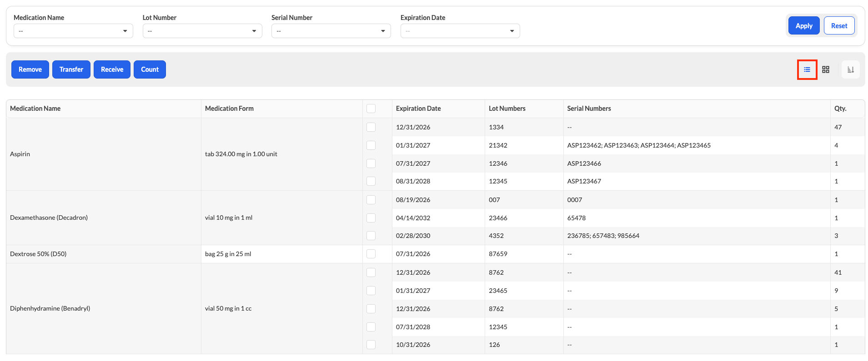Click serial numbers 'ASP123462; ASP123463; ASP123464; ASP123465'
This screenshot has width=868, height=361.
(x=639, y=145)
